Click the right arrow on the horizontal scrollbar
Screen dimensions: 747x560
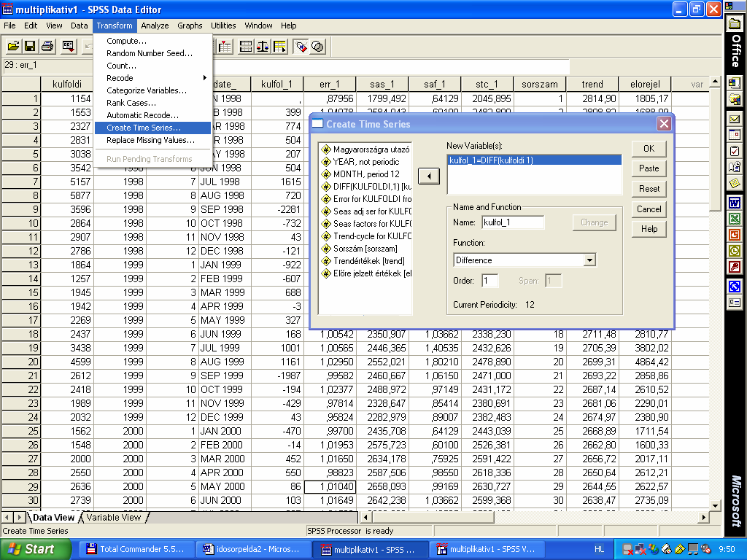704,517
